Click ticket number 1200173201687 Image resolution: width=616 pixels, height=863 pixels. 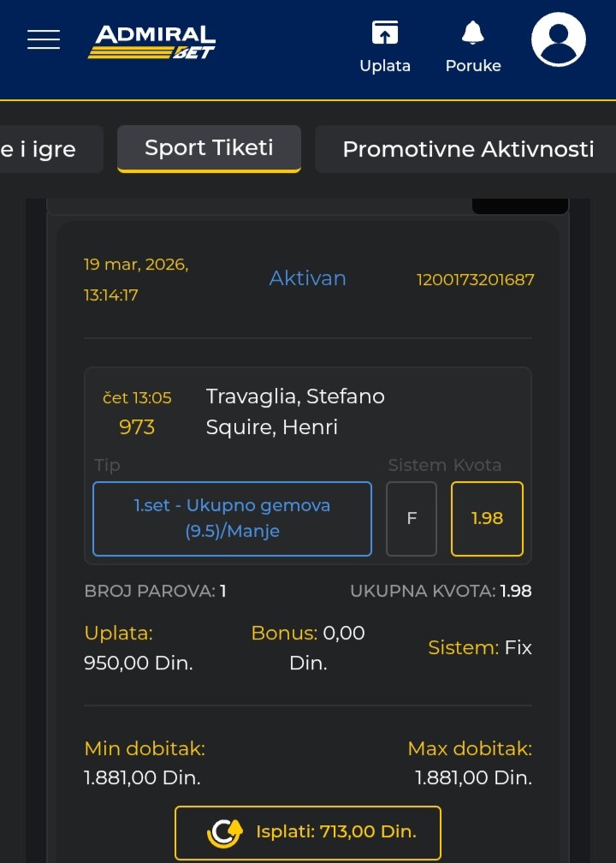pos(475,280)
